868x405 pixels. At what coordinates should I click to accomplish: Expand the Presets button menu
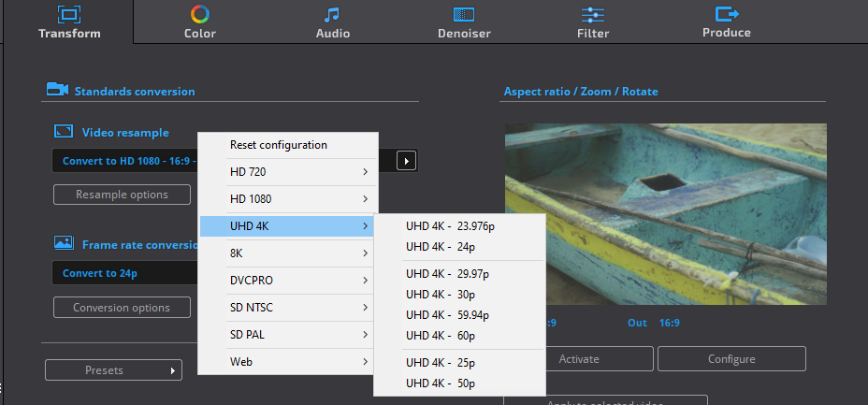click(x=113, y=370)
